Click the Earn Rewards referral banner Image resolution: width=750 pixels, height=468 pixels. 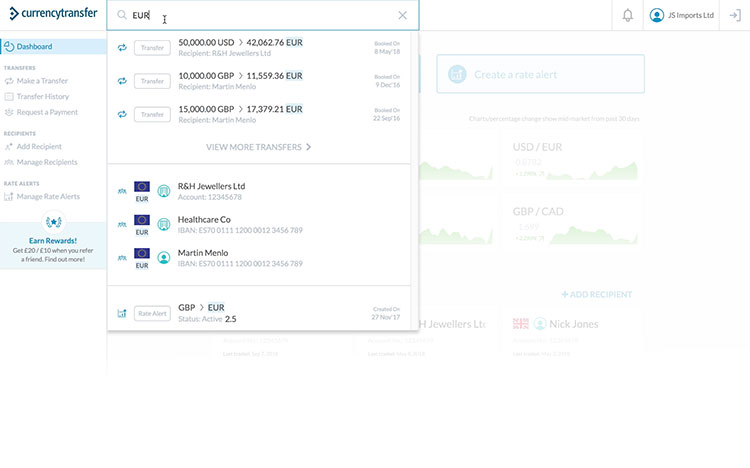[x=53, y=244]
